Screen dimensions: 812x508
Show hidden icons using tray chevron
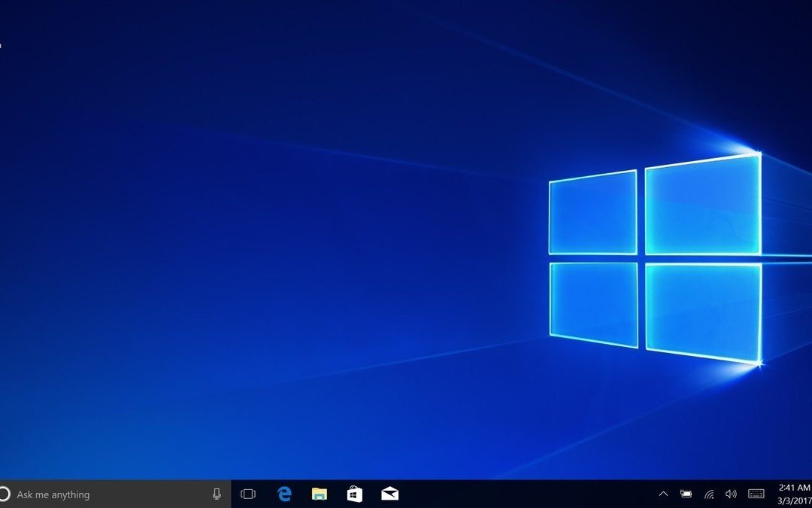coord(663,494)
